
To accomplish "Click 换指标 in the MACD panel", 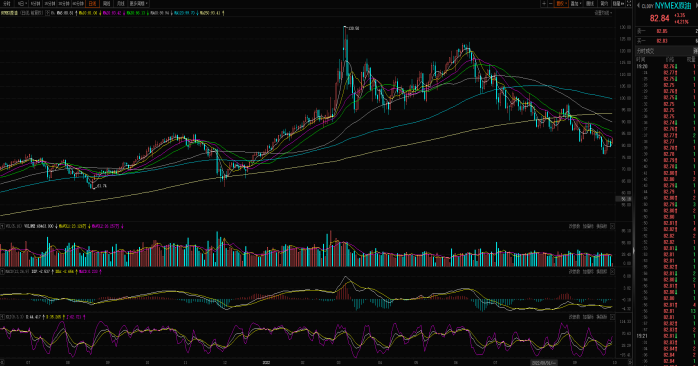I will tap(601, 272).
